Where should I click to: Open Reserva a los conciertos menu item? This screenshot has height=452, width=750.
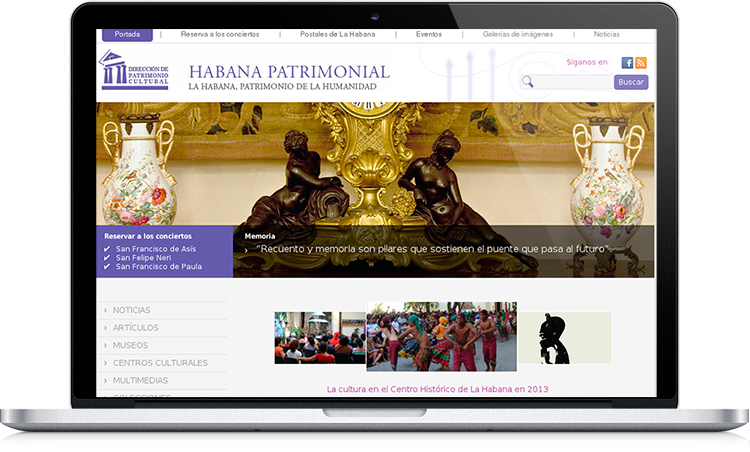click(220, 34)
